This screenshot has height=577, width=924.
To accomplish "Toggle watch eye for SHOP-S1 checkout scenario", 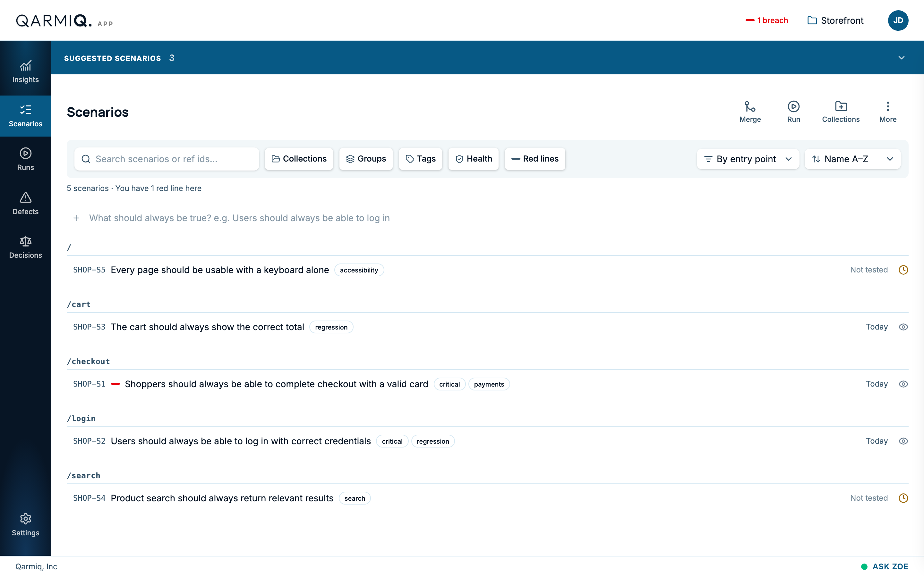I will click(903, 384).
